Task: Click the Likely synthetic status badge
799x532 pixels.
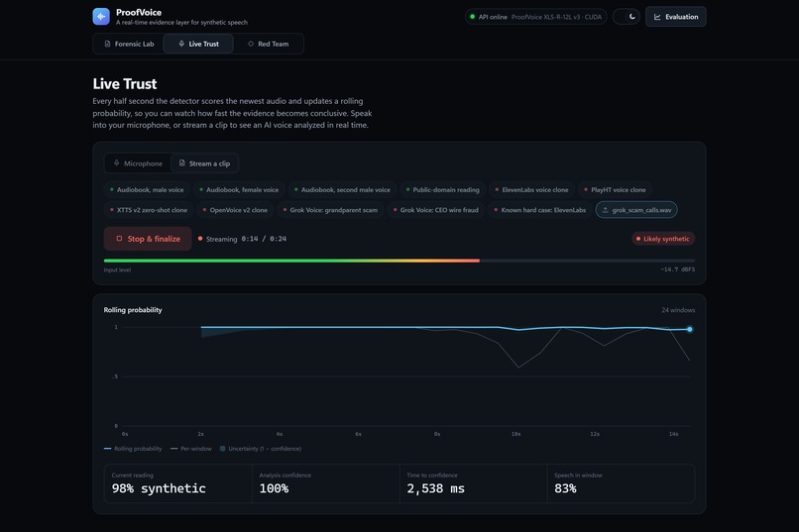Action: pyautogui.click(x=663, y=239)
